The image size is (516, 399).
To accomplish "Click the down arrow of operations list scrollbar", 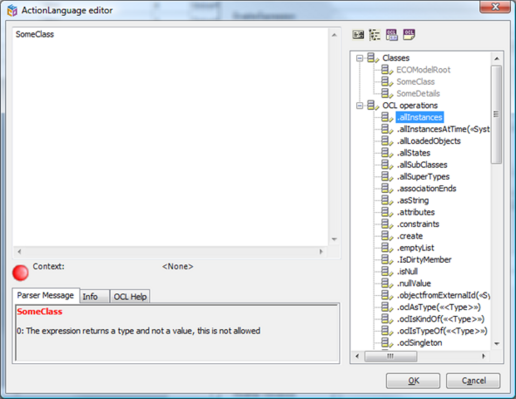I will click(497, 343).
